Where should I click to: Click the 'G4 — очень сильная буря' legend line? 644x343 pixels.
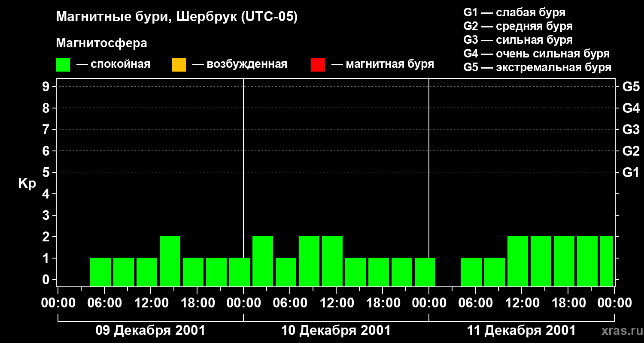(x=537, y=54)
